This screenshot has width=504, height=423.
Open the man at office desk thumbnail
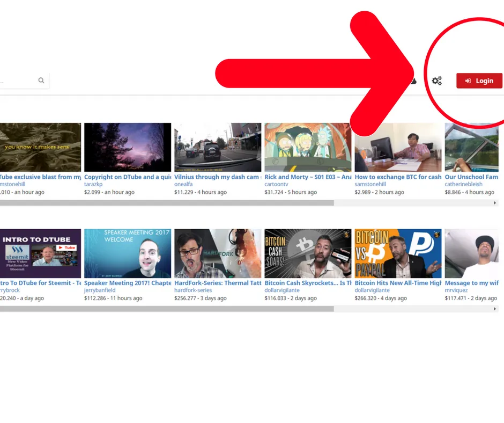tap(398, 147)
